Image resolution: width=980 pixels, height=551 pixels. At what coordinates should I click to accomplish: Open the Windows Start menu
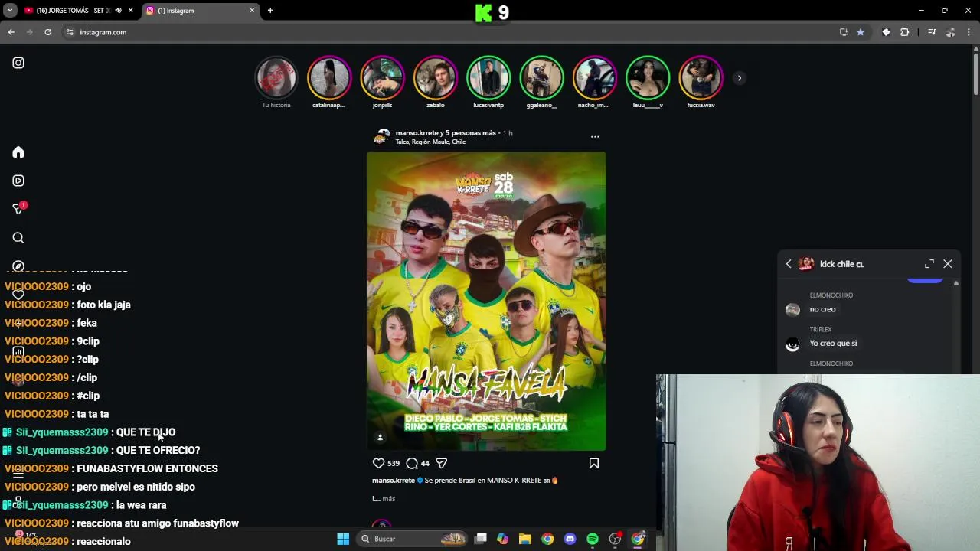[x=343, y=539]
